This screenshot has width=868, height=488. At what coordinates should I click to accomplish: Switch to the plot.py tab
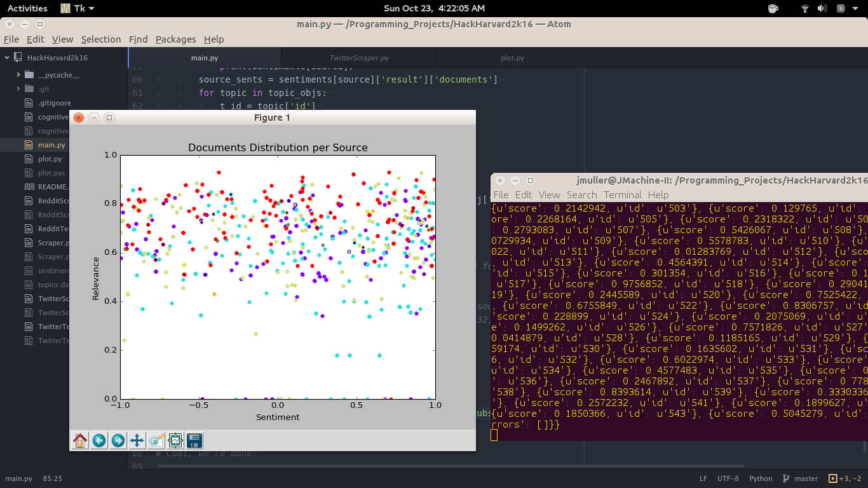tap(512, 58)
